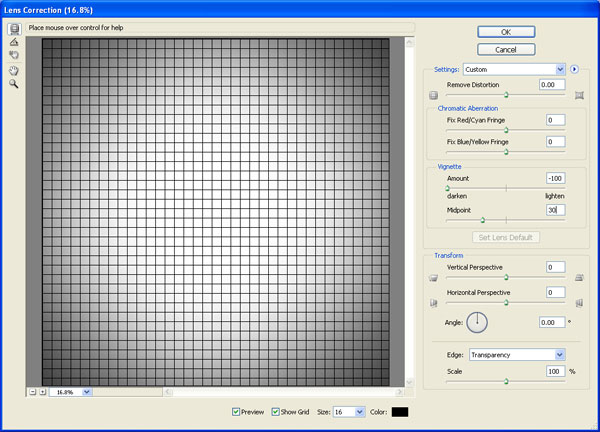
Task: Open the Settings flyout menu arrow
Action: tap(575, 69)
